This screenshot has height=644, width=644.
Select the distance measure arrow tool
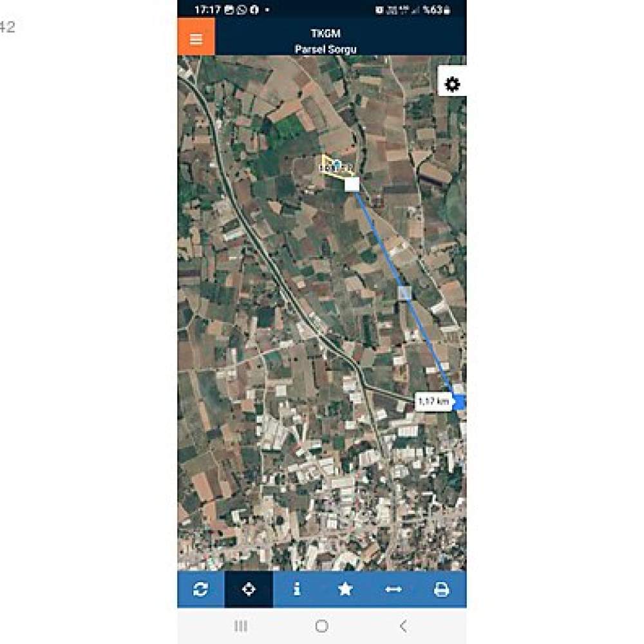(393, 589)
